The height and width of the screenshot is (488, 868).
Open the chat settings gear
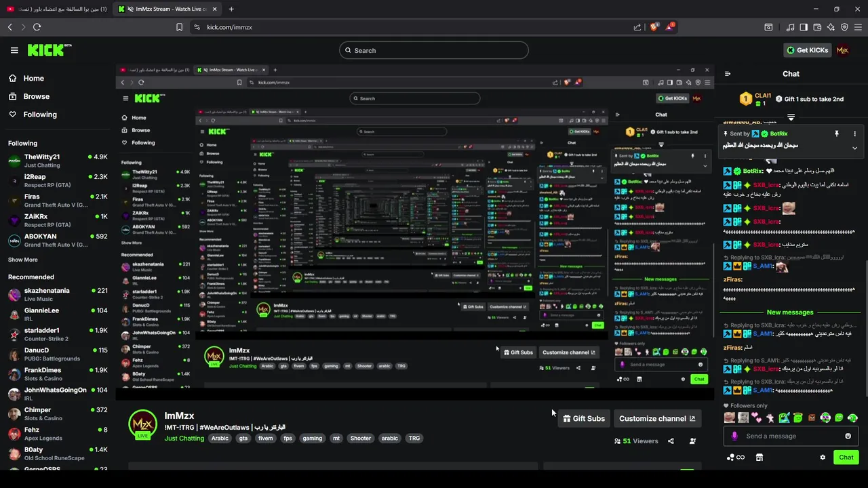point(823,457)
